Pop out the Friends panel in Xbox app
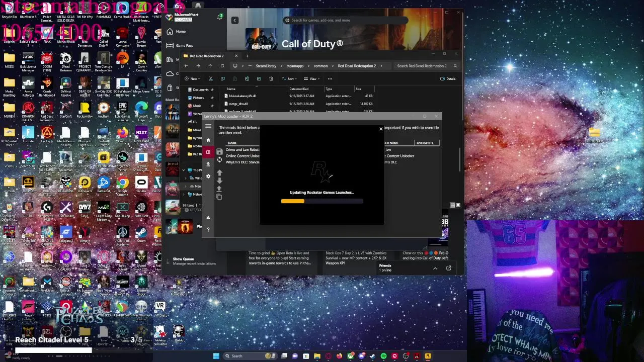This screenshot has width=644, height=362. click(449, 268)
